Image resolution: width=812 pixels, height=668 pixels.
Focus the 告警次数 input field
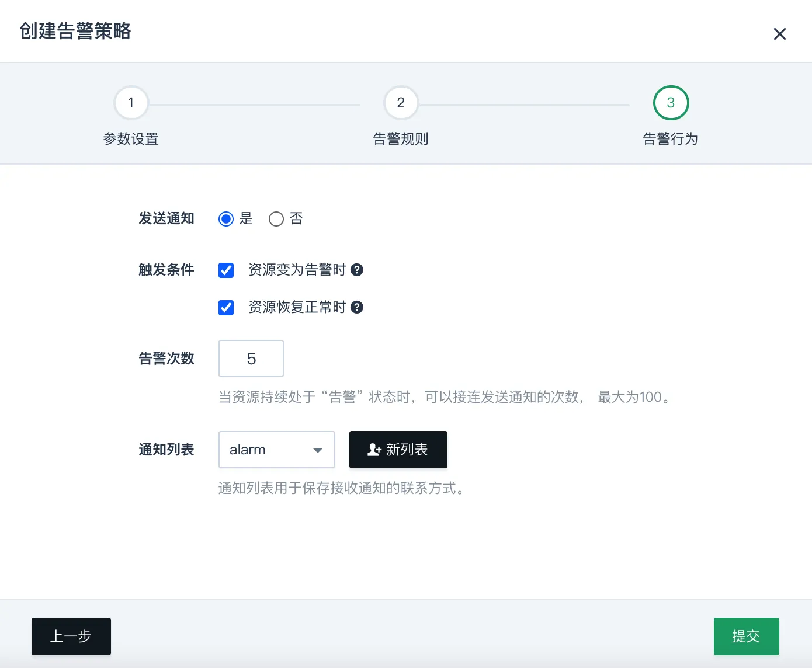tap(251, 359)
